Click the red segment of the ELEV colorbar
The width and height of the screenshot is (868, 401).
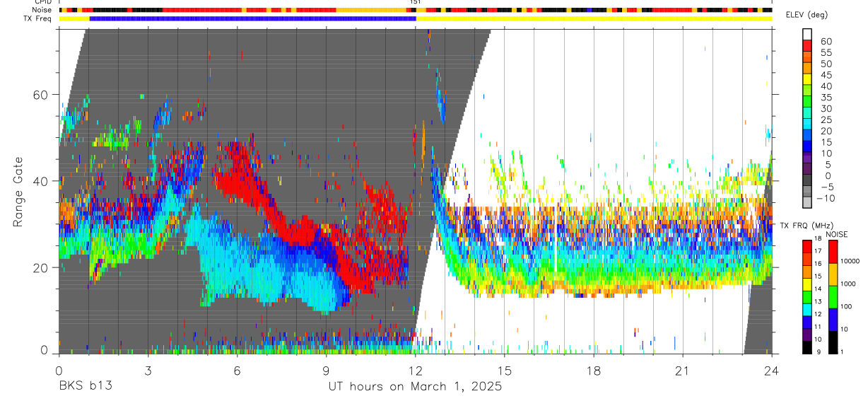(807, 45)
